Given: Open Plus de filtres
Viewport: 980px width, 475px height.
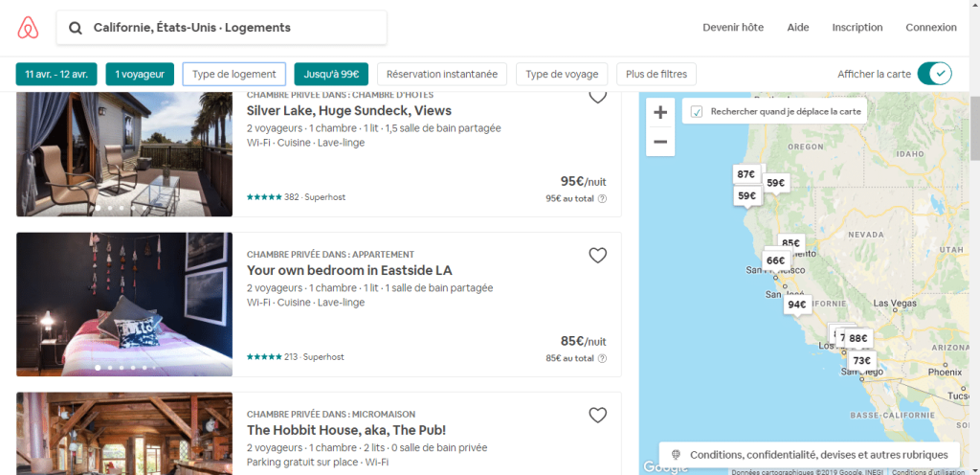Looking at the screenshot, I should [657, 74].
